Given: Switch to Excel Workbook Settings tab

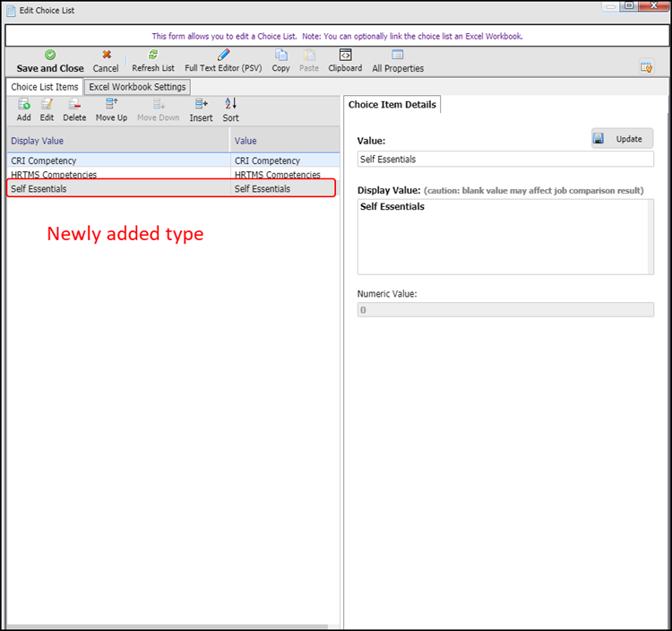Looking at the screenshot, I should click(137, 87).
